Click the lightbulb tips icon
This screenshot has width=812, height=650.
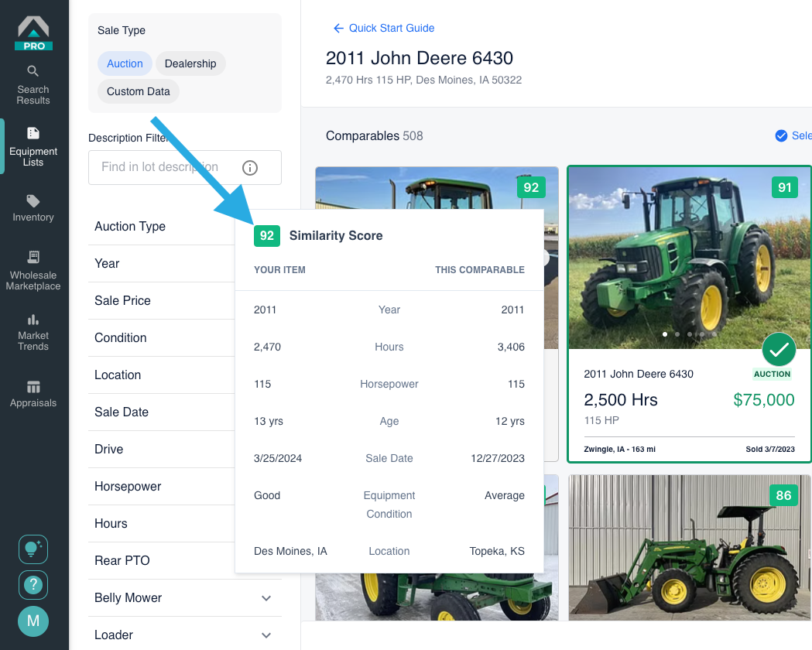33,549
